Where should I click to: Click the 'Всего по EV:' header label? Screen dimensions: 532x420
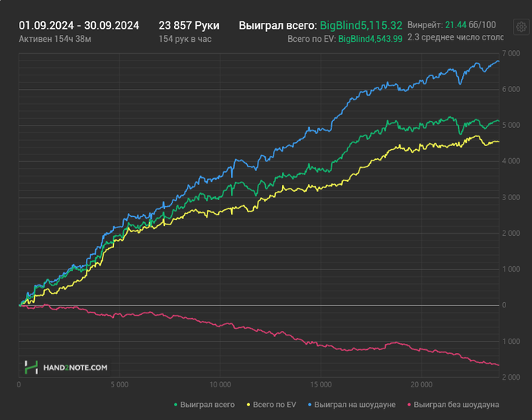coord(312,39)
